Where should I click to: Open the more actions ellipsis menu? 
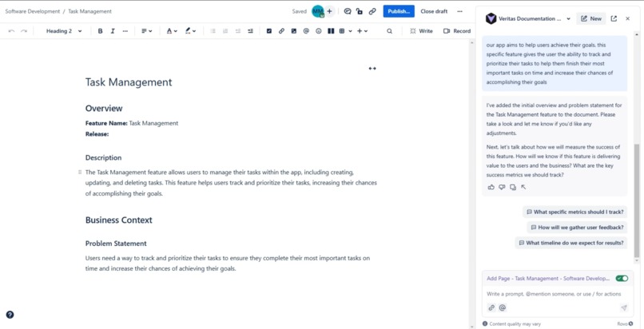coord(459,11)
